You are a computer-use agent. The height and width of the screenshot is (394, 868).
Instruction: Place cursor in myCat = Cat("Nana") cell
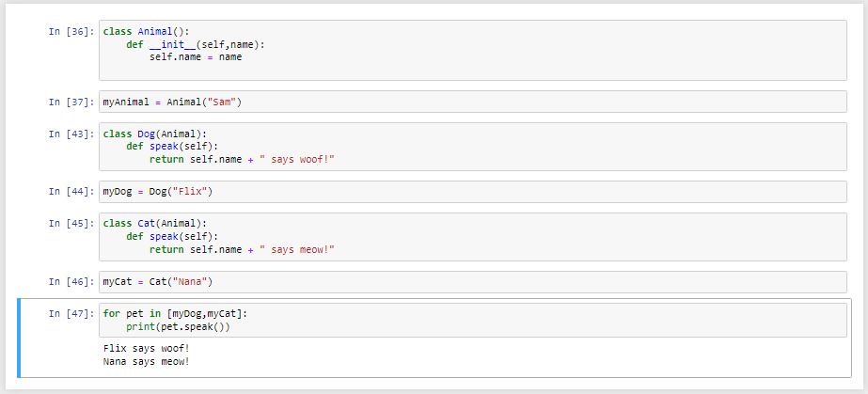click(x=470, y=282)
